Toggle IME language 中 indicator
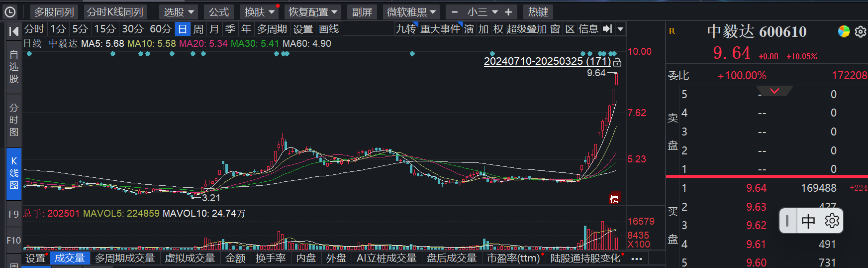Screen dimensions: 868x268 pos(808,221)
